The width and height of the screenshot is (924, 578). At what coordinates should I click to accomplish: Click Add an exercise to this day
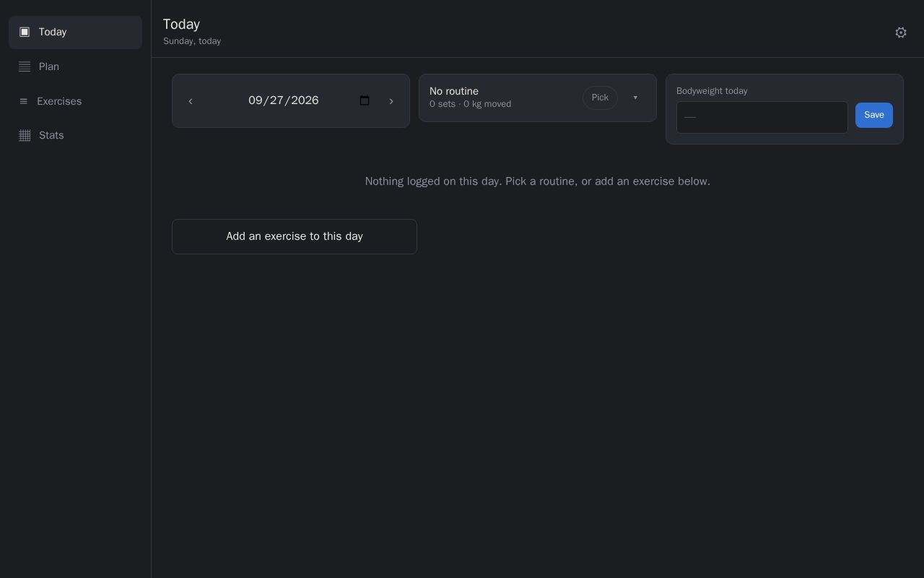coord(295,236)
